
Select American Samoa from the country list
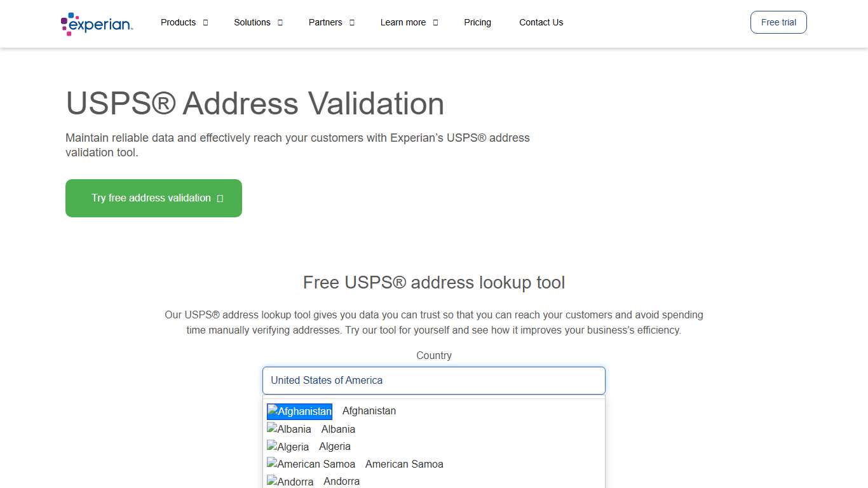(x=404, y=464)
